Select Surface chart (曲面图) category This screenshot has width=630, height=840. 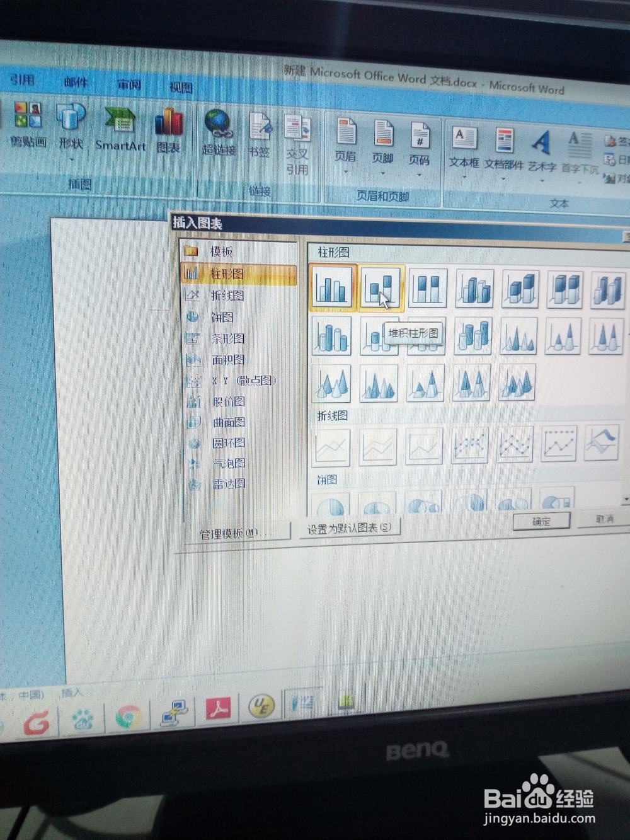[x=239, y=422]
